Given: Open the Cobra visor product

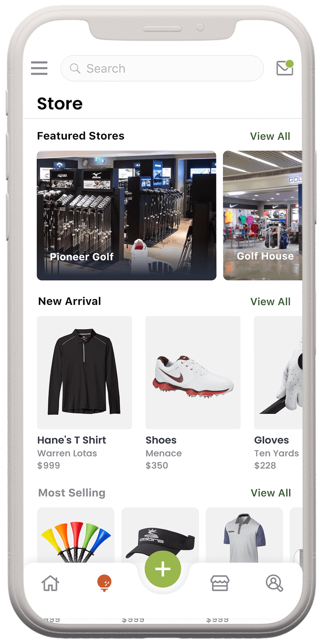Looking at the screenshot, I should [160, 535].
